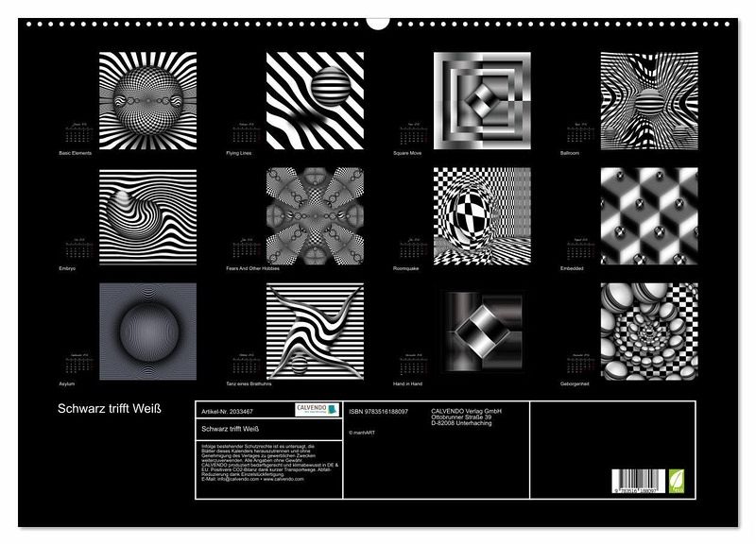Select the Basic Elements sphere image

(147, 100)
